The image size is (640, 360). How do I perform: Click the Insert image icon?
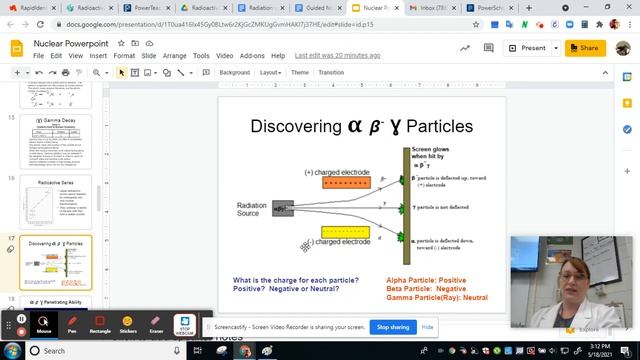tap(148, 73)
